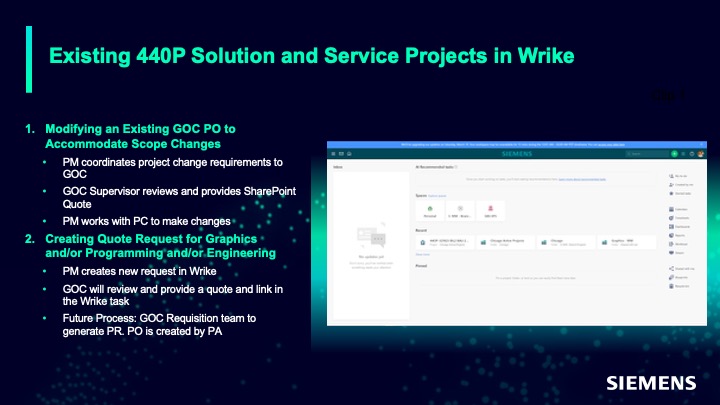Open Recycle bin in right sidebar
Screen dimensions: 720x405
click(679, 286)
